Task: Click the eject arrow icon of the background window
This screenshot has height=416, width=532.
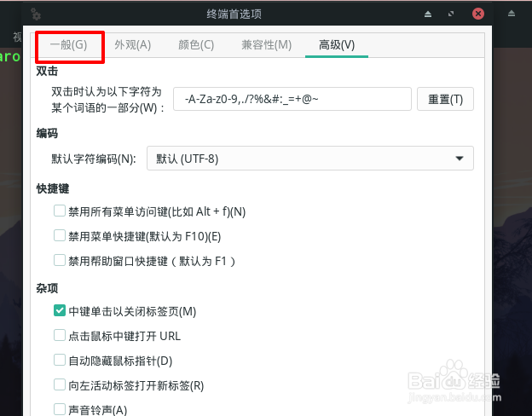Action: coord(512,14)
